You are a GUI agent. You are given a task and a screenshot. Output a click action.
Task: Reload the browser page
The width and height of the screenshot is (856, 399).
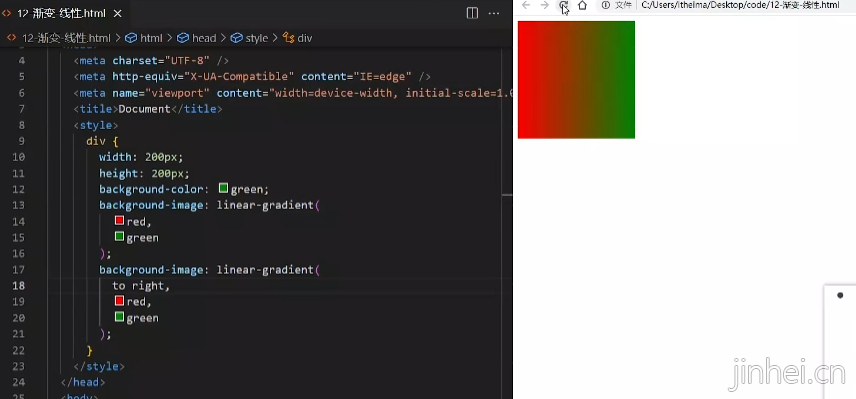coord(563,5)
